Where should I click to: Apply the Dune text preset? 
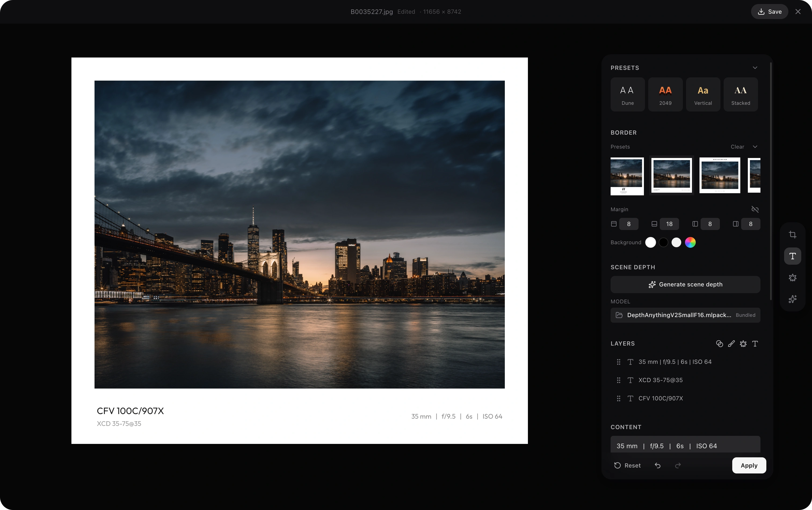pyautogui.click(x=628, y=94)
